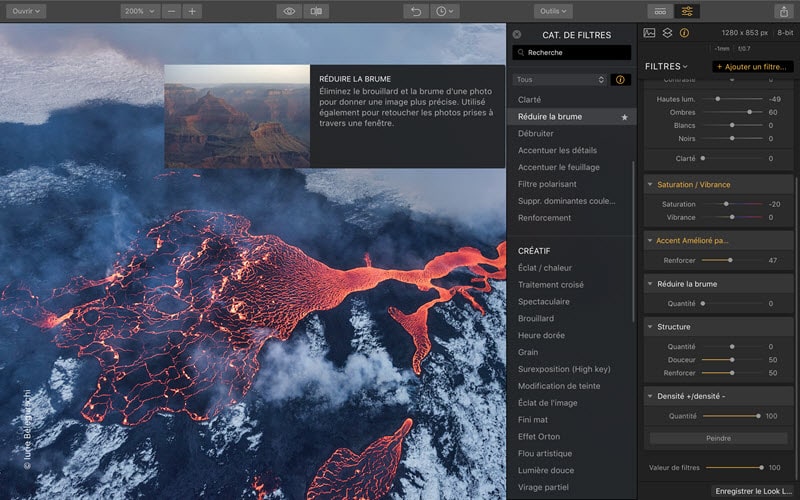Choose the Brouillard filter
The width and height of the screenshot is (800, 500).
(x=536, y=318)
